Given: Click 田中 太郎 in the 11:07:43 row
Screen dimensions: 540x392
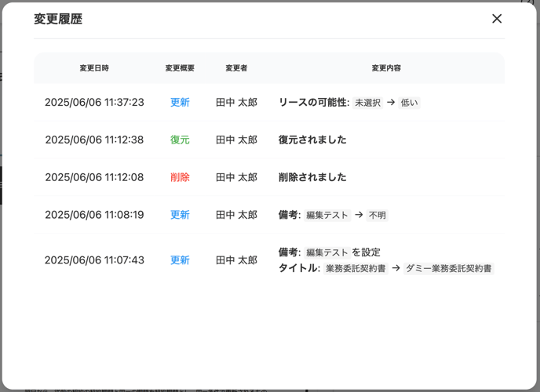Looking at the screenshot, I should [236, 260].
